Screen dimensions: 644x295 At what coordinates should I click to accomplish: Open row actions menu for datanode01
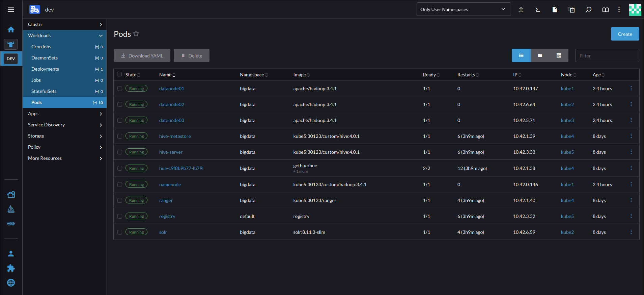(631, 88)
